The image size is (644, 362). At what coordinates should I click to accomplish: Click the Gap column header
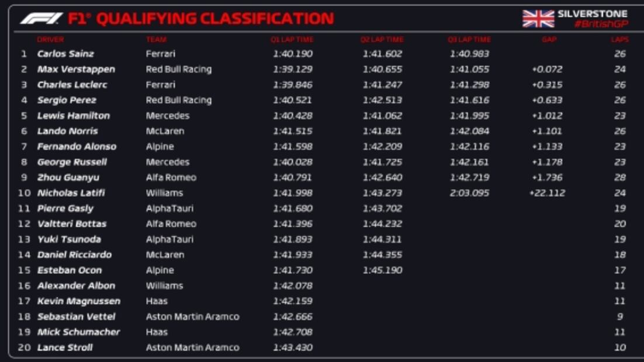(x=549, y=40)
